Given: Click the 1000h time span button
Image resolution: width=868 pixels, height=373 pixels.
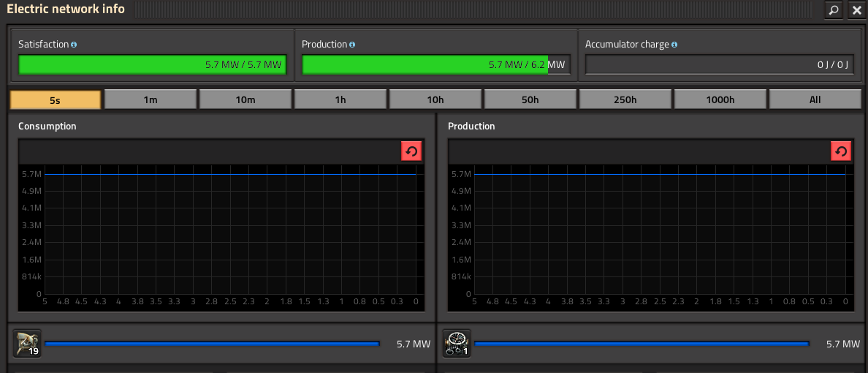Looking at the screenshot, I should coord(720,99).
